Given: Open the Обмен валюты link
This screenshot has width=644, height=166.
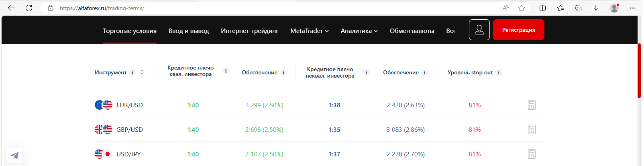Looking at the screenshot, I should click(x=412, y=31).
